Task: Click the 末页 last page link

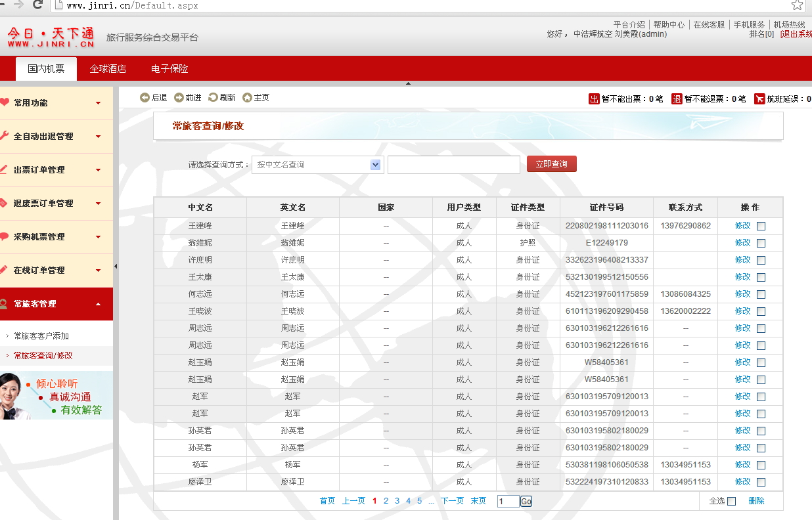Action: [478, 501]
